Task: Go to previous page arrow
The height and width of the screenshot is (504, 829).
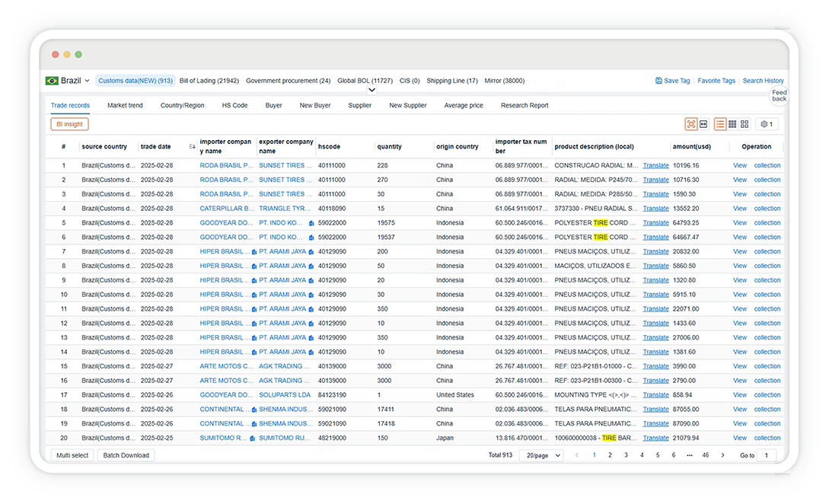Action: [577, 455]
